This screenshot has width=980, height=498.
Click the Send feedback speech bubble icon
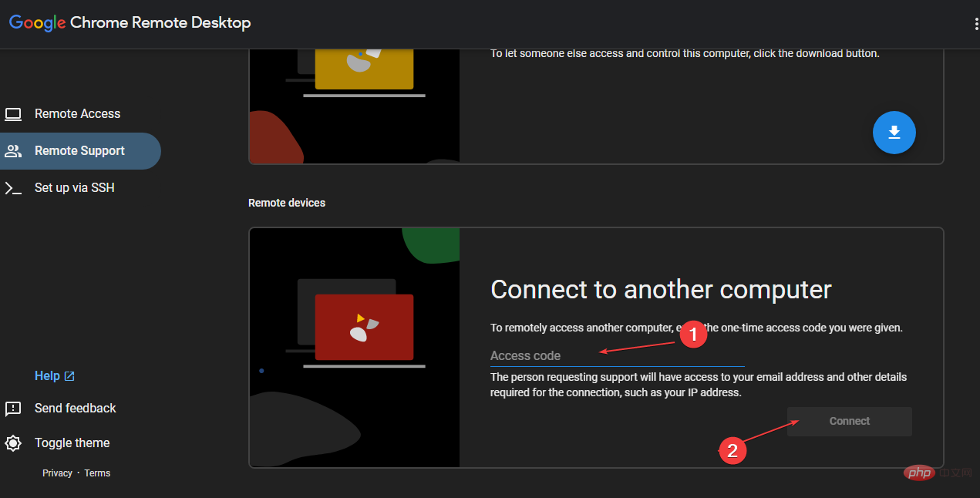[x=13, y=409]
